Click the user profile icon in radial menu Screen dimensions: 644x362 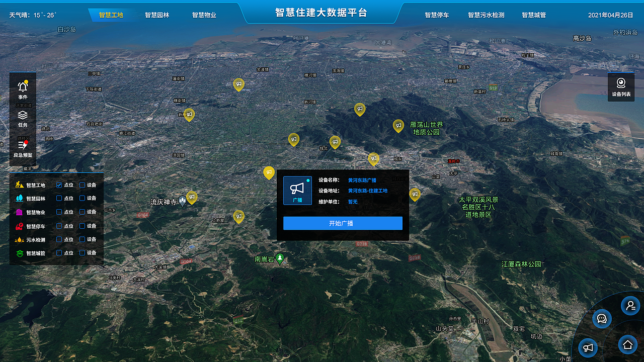coord(630,305)
